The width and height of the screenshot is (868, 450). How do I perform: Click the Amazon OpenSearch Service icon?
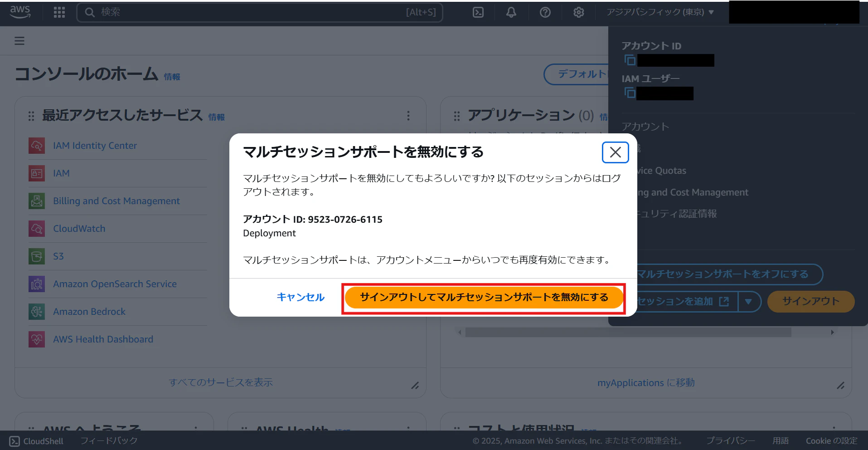pyautogui.click(x=37, y=284)
